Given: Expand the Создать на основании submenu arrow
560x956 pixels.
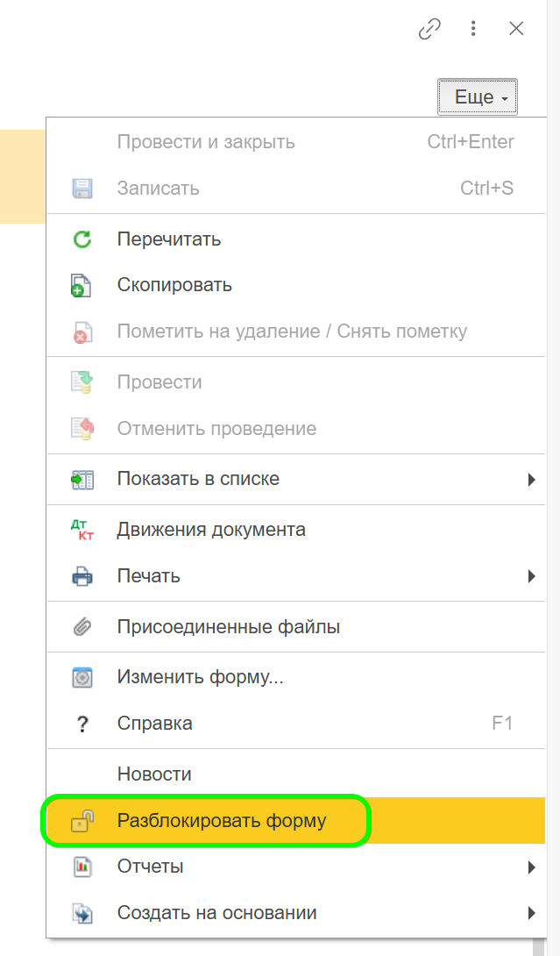Looking at the screenshot, I should click(x=531, y=913).
